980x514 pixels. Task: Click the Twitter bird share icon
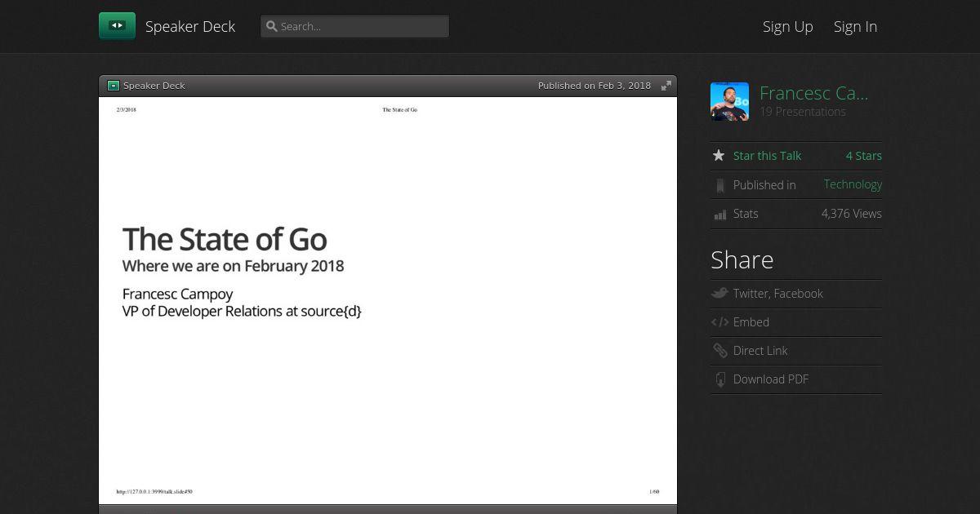point(719,293)
